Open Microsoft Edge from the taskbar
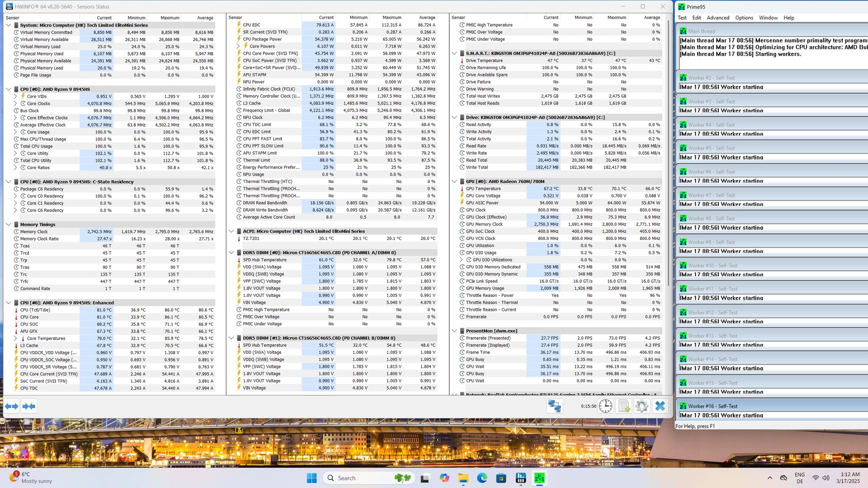This screenshot has width=868, height=488. click(x=482, y=478)
